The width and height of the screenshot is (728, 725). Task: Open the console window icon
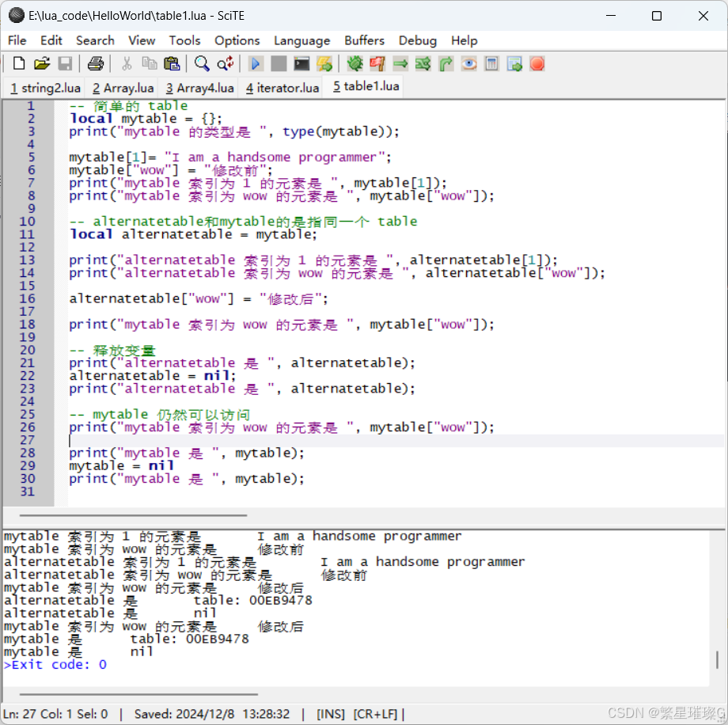coord(301,63)
